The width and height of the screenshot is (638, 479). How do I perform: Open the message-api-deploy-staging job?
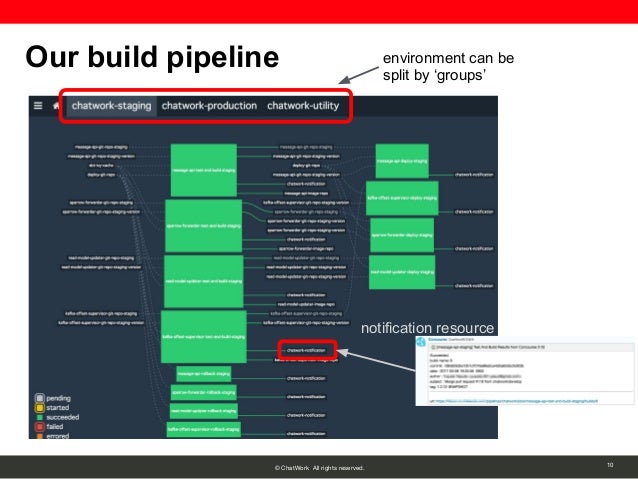[x=402, y=161]
